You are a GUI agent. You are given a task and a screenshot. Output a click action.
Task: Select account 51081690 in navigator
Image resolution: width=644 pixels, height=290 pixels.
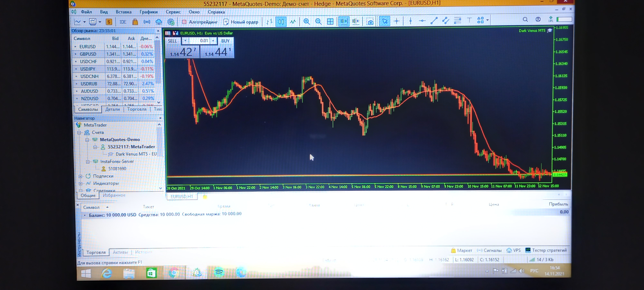(x=117, y=169)
